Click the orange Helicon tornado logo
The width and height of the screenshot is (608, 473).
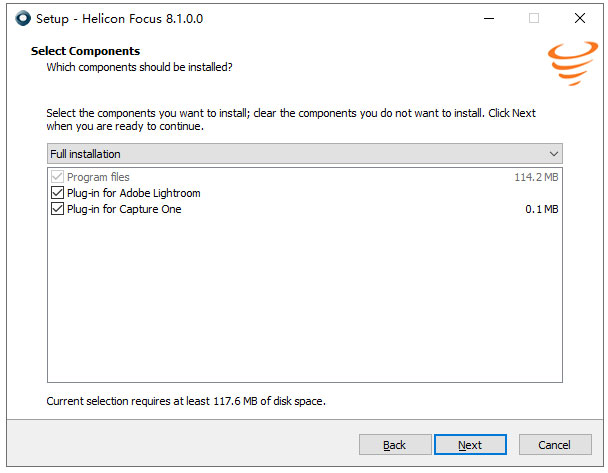(x=573, y=63)
